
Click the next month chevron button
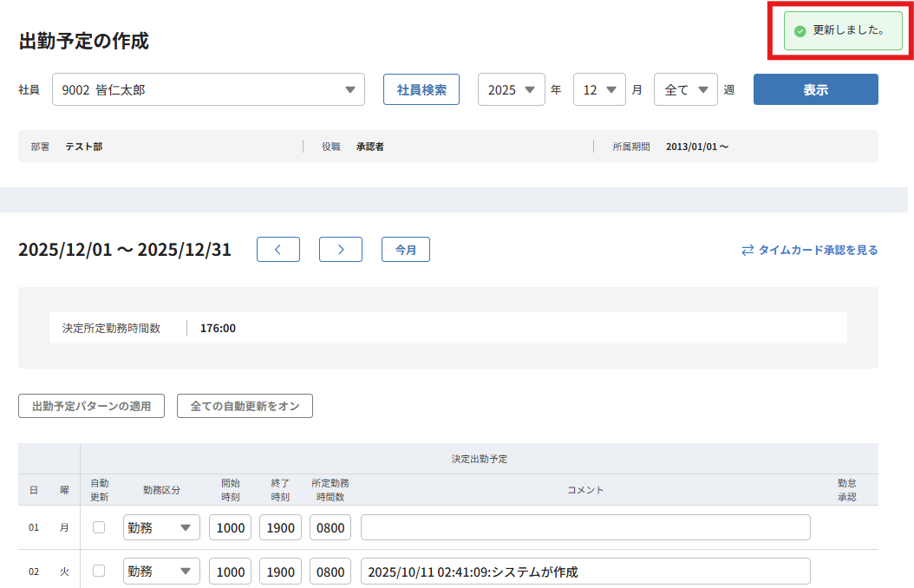tap(340, 250)
